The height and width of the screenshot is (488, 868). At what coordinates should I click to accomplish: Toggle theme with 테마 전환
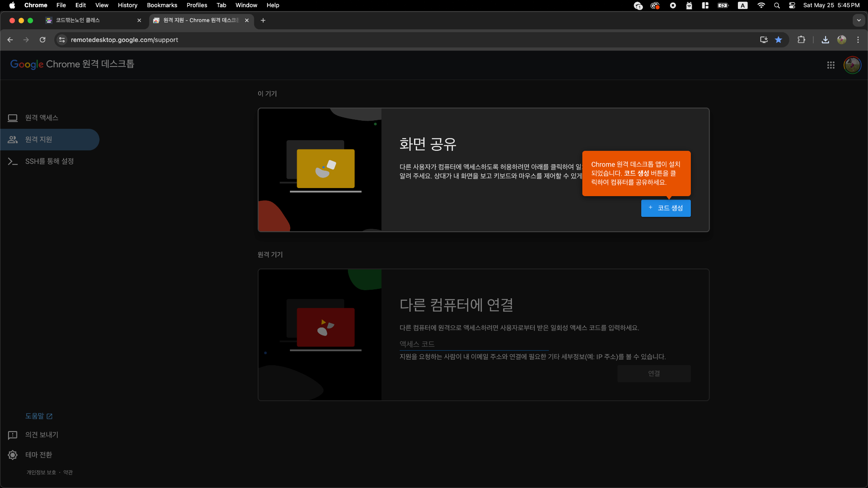(x=38, y=455)
